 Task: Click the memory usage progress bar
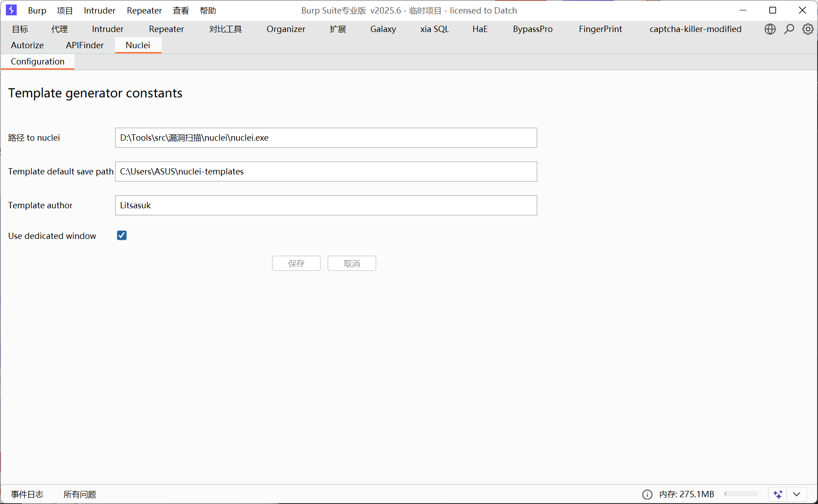[741, 494]
